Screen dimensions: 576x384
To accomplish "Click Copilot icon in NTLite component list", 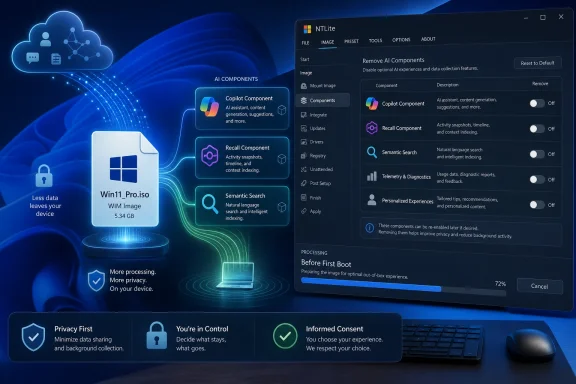I will click(x=372, y=104).
